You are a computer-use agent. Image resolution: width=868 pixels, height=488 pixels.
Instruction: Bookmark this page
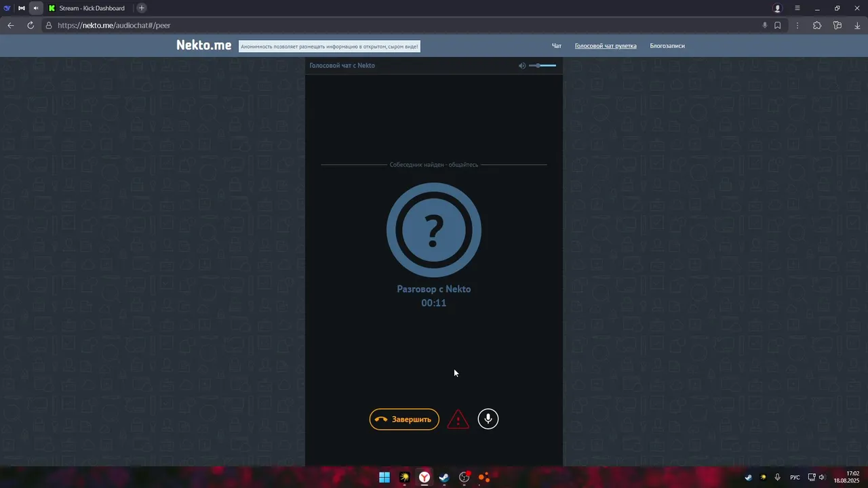pos(778,26)
